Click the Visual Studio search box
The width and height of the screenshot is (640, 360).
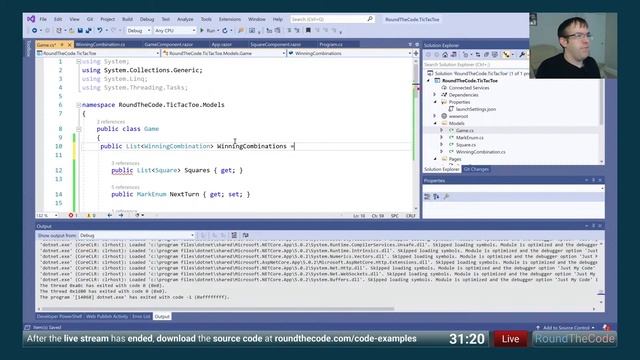pos(332,19)
